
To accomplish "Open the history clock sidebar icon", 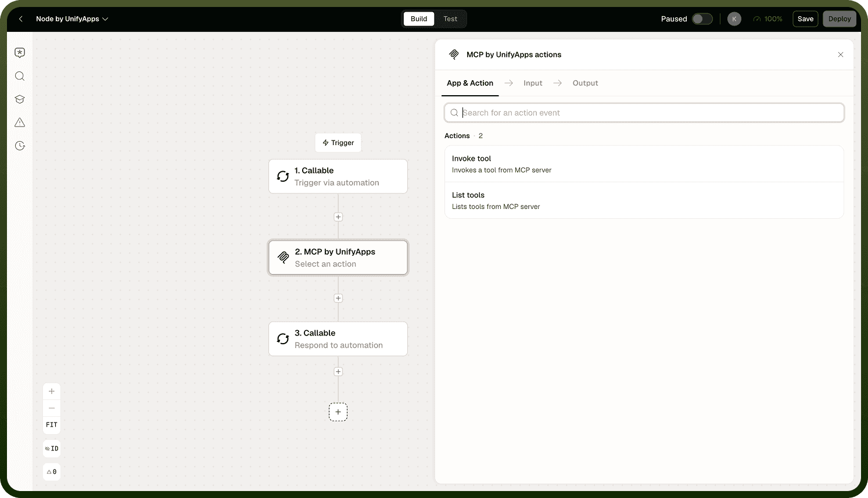I will (20, 146).
